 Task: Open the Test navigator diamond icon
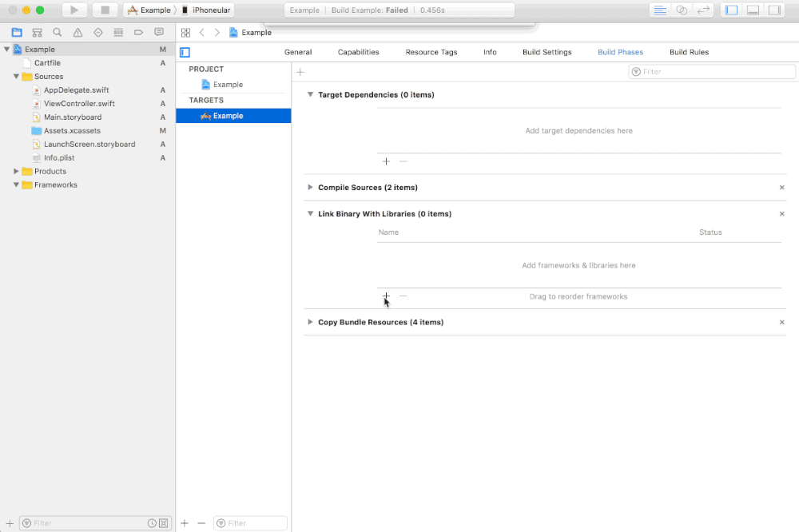point(97,33)
